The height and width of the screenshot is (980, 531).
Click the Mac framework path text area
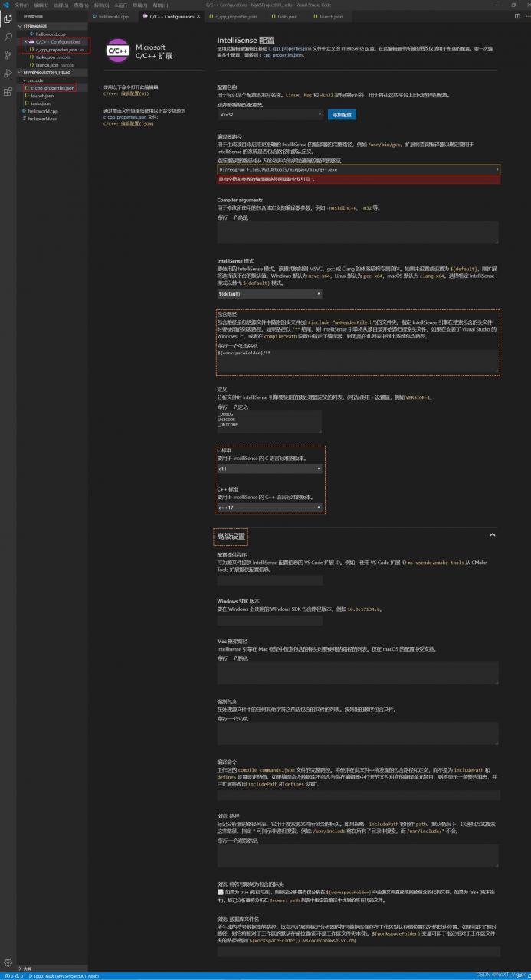pos(358,673)
